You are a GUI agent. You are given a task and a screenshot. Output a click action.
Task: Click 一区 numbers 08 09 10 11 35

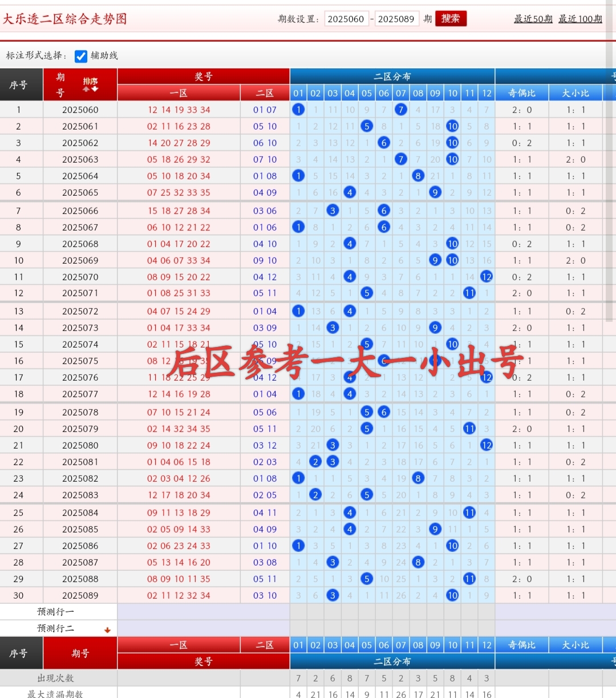(179, 579)
